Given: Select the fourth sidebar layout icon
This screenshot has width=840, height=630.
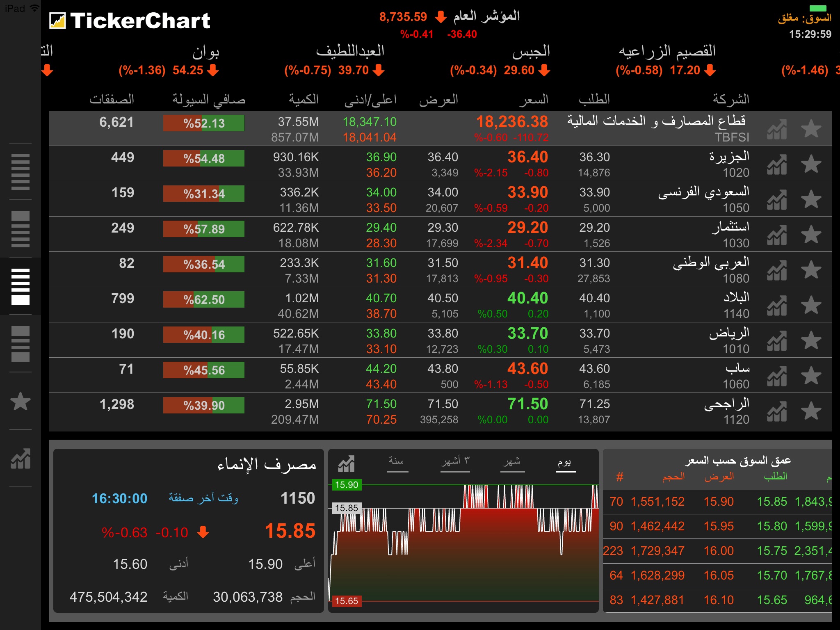Looking at the screenshot, I should tap(21, 344).
